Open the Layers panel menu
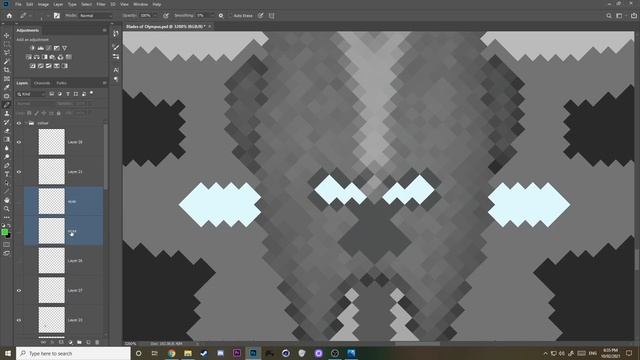This screenshot has width=640, height=360. pos(104,83)
